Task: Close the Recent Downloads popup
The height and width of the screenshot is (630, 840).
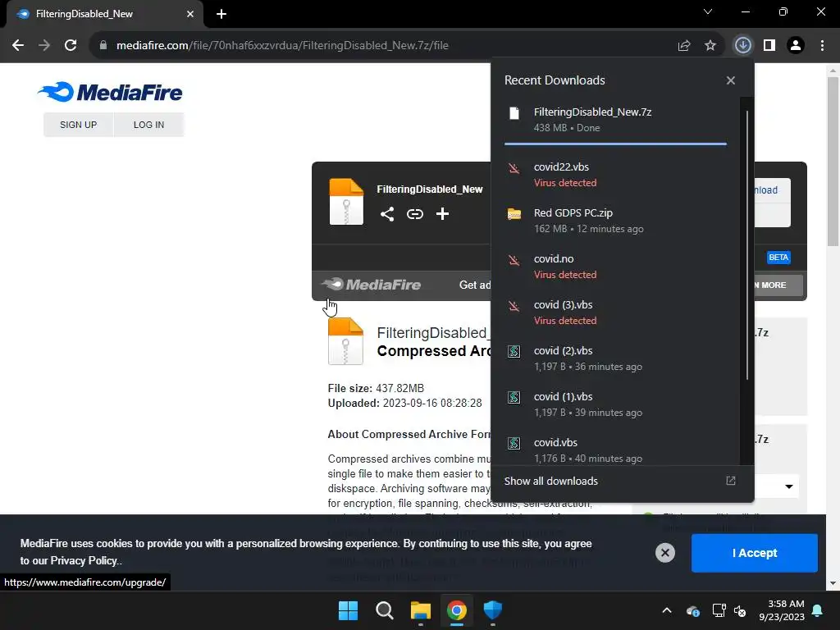Action: pyautogui.click(x=731, y=80)
